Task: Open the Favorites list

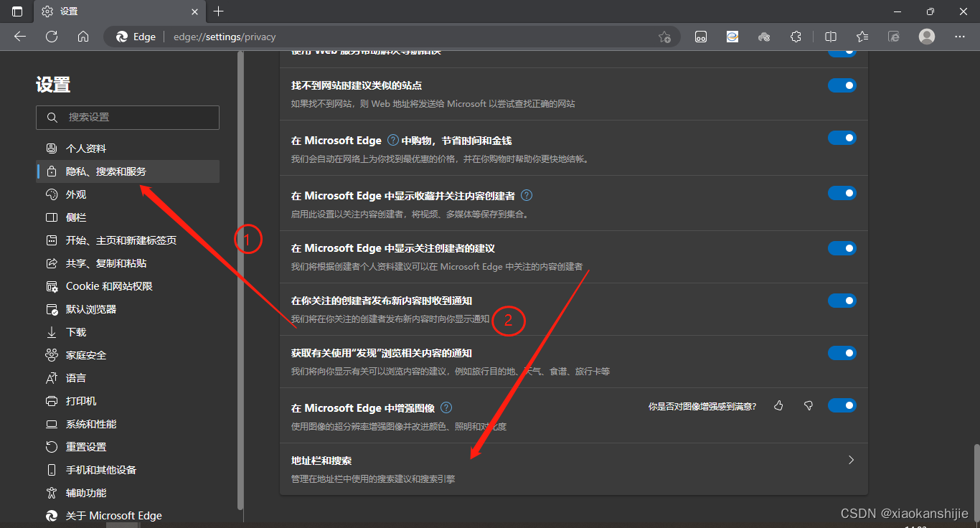Action: (x=862, y=37)
